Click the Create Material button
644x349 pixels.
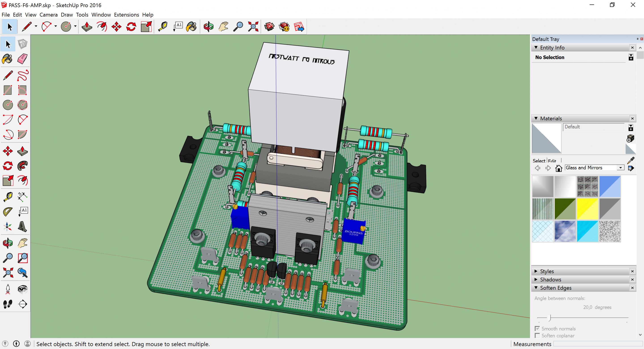pos(631,138)
